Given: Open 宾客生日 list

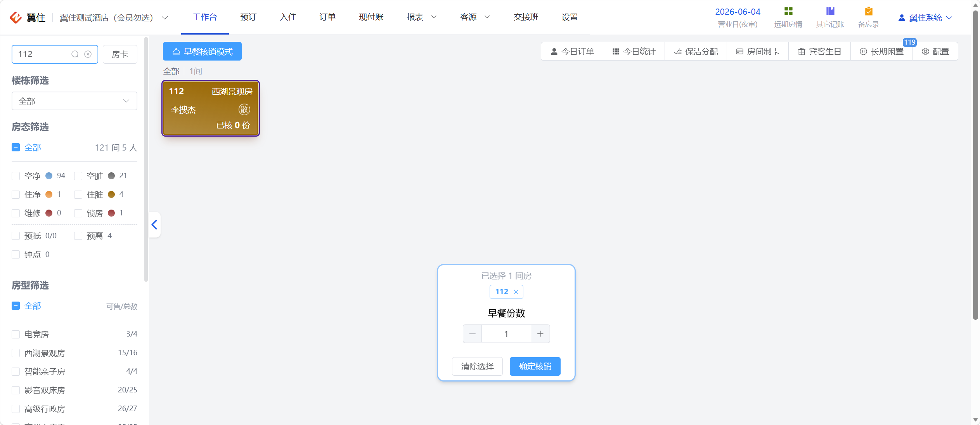Looking at the screenshot, I should [819, 52].
